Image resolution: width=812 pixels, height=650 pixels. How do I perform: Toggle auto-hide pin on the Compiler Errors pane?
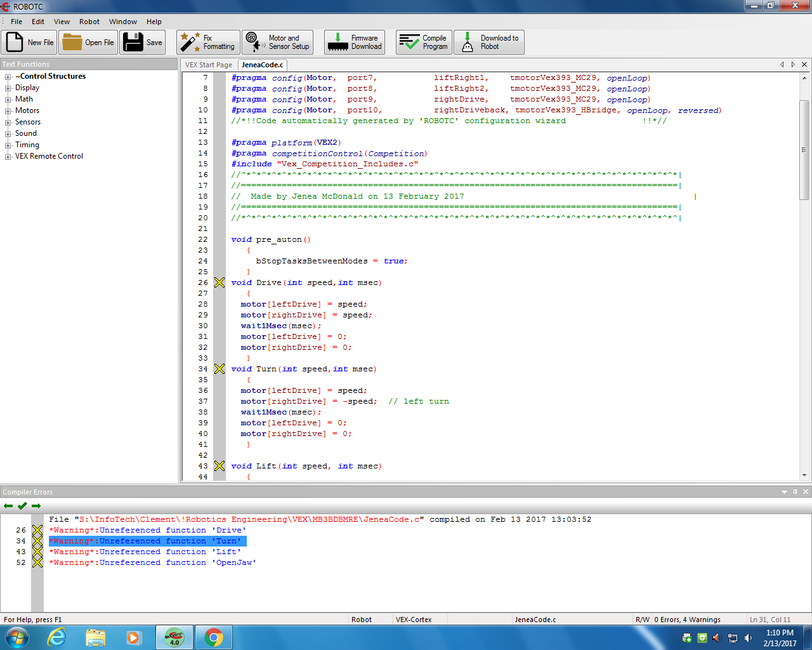(795, 492)
